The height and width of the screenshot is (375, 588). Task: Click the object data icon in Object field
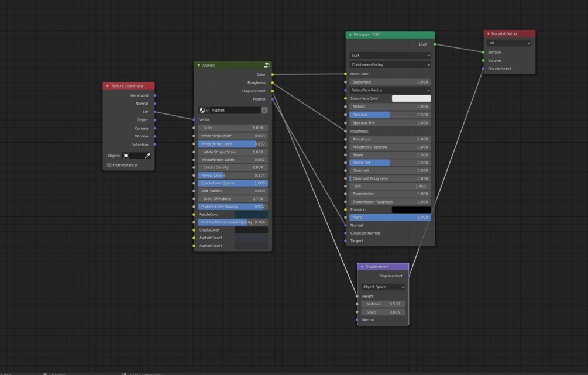[x=126, y=156]
